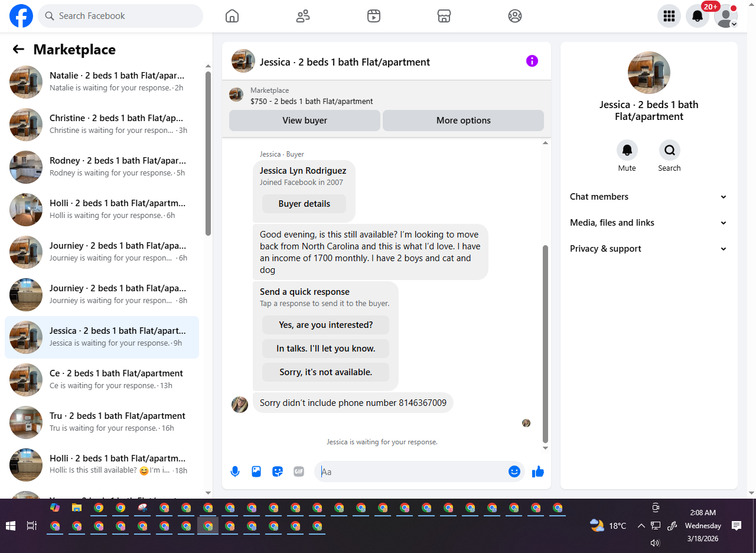Open Copilot from the taskbar
756x553 pixels.
(55, 508)
